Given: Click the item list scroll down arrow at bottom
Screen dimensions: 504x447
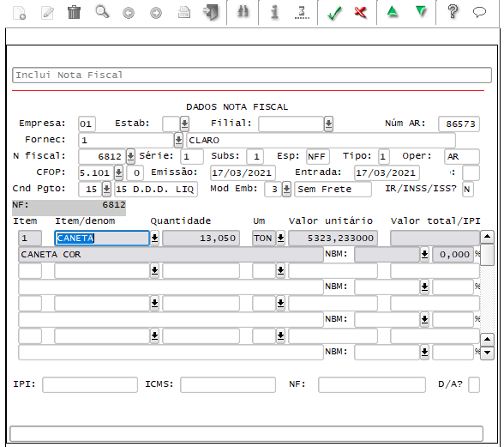Looking at the screenshot, I should (x=487, y=353).
